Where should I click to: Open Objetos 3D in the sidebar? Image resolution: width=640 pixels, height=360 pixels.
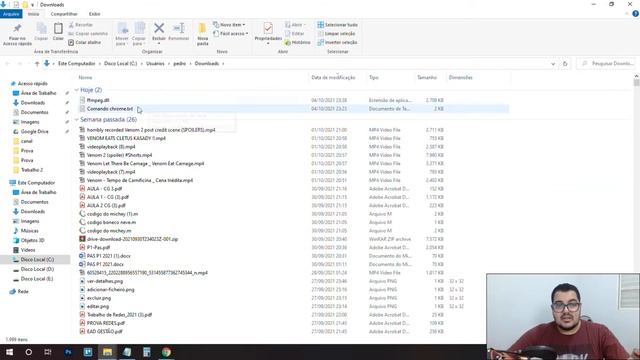[32, 240]
